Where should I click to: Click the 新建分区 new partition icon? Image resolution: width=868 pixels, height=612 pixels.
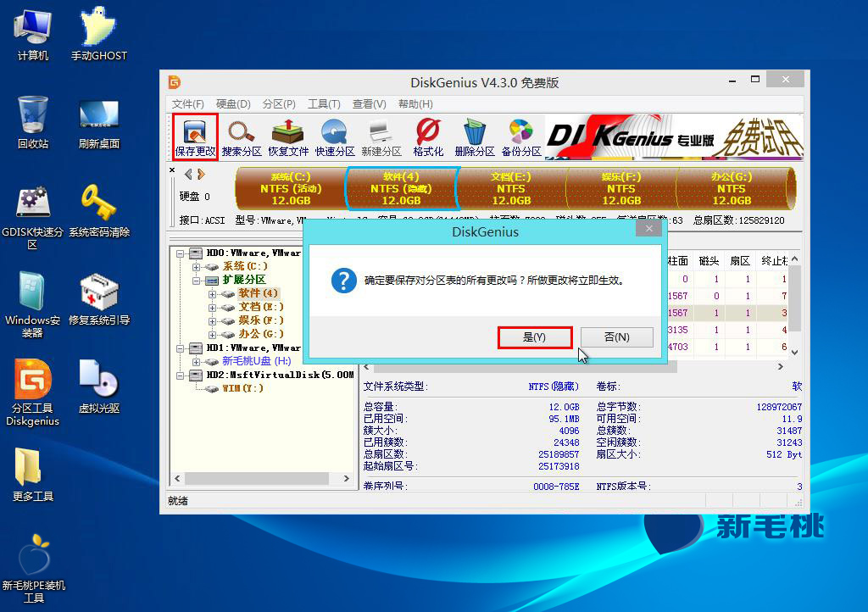point(381,137)
